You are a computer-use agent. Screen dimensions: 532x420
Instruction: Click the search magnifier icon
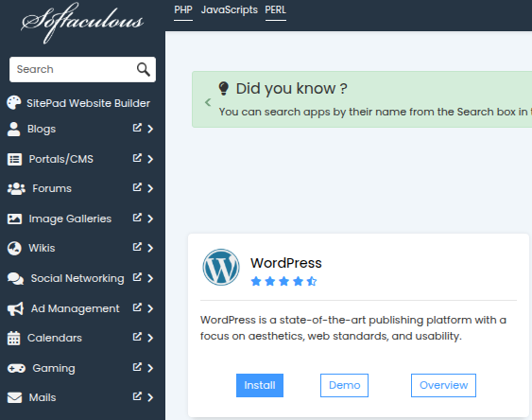tap(144, 69)
